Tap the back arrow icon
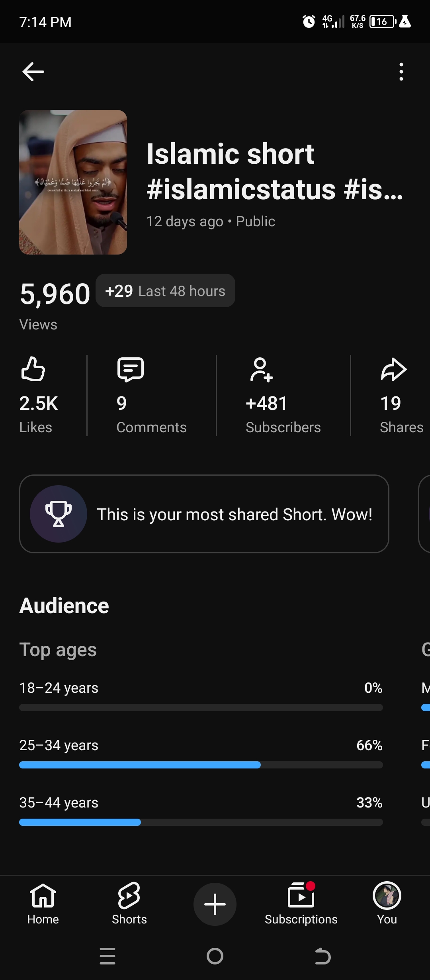430x980 pixels. 33,72
